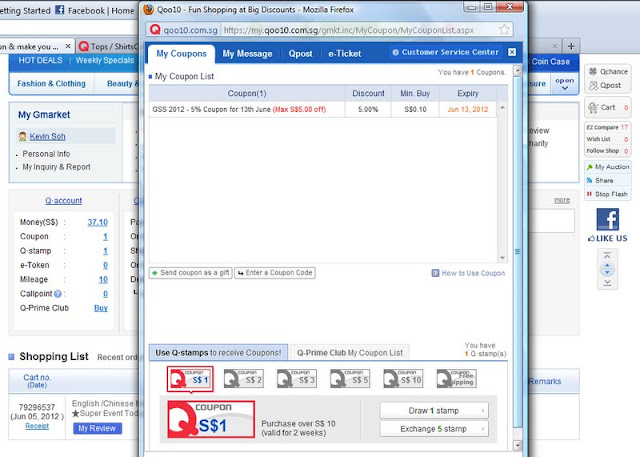Open Draw 1 stamp option

pyautogui.click(x=434, y=410)
